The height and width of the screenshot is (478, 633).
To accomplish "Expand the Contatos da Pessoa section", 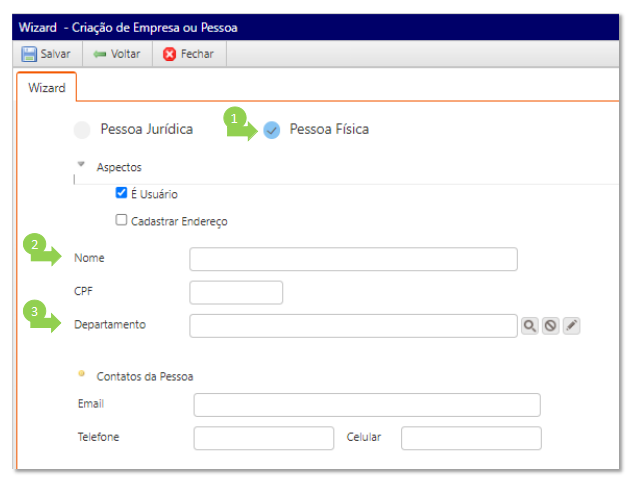I will tap(81, 374).
